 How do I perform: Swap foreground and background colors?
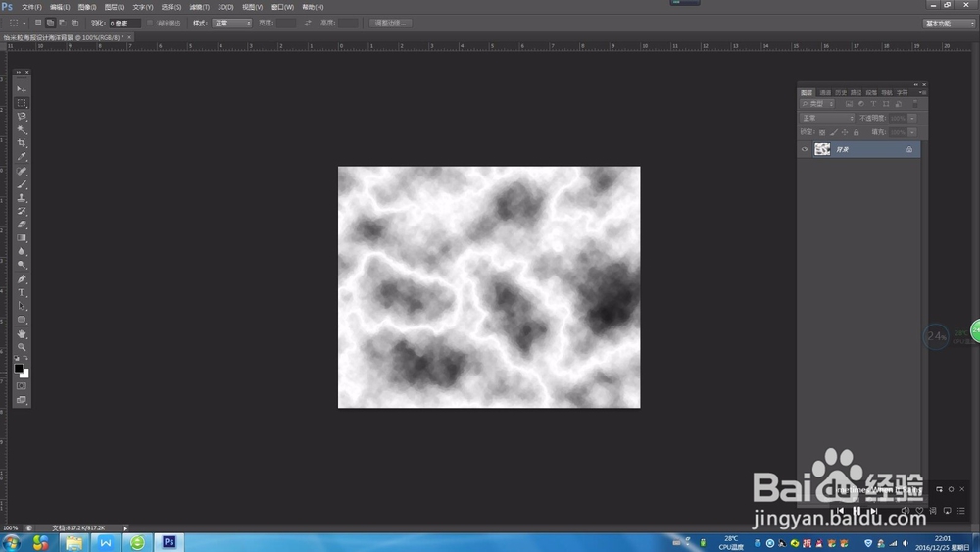(25, 358)
